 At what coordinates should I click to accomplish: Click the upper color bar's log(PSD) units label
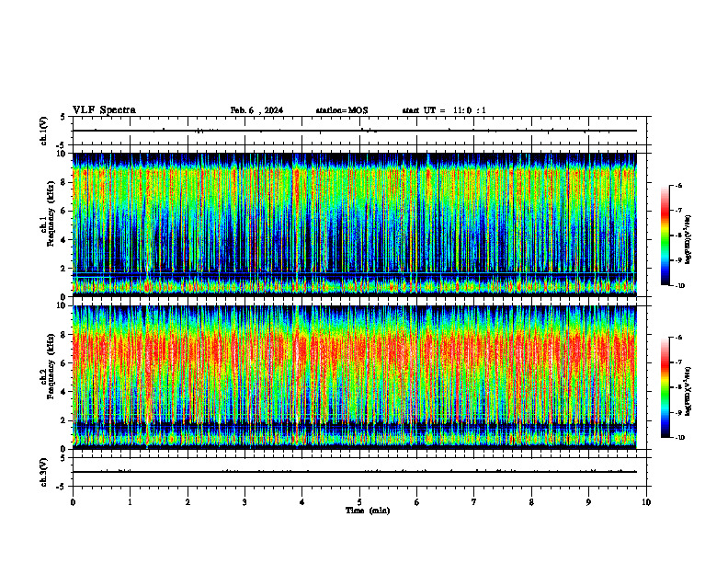[688, 239]
